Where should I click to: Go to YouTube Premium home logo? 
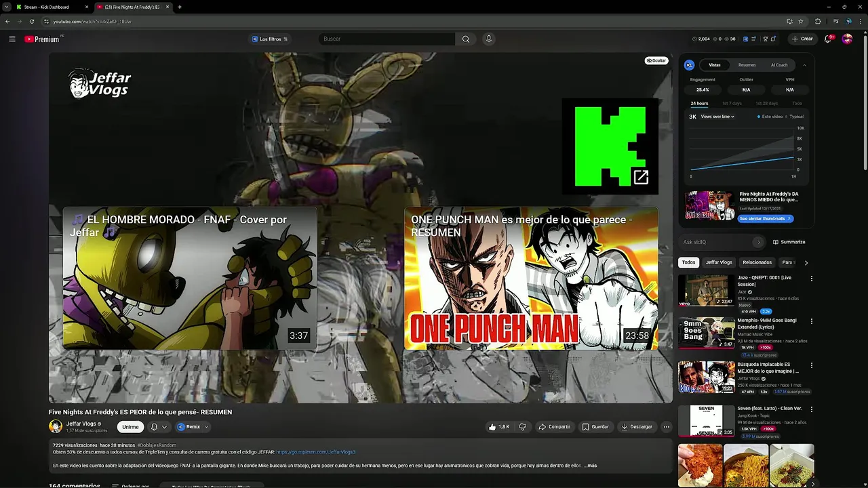pyautogui.click(x=42, y=39)
